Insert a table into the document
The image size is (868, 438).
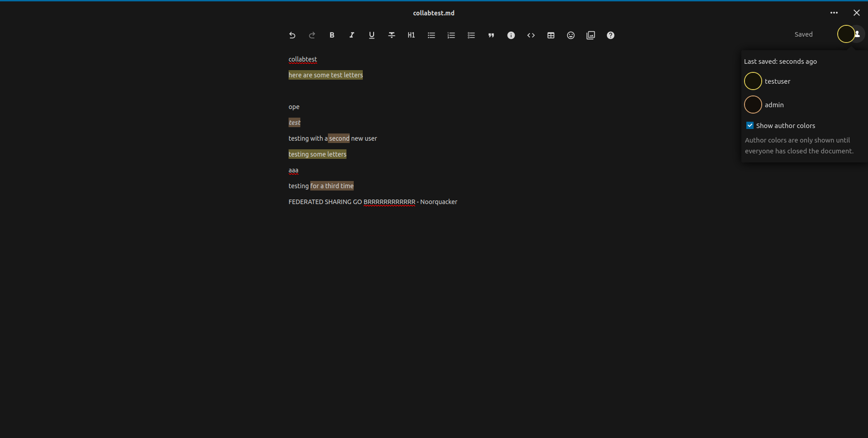pyautogui.click(x=550, y=35)
